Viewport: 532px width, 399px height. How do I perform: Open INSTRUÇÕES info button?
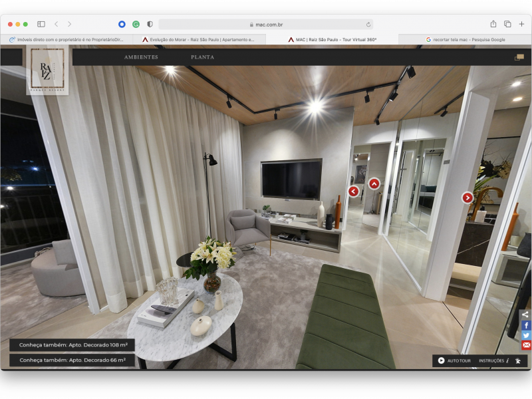point(493,360)
